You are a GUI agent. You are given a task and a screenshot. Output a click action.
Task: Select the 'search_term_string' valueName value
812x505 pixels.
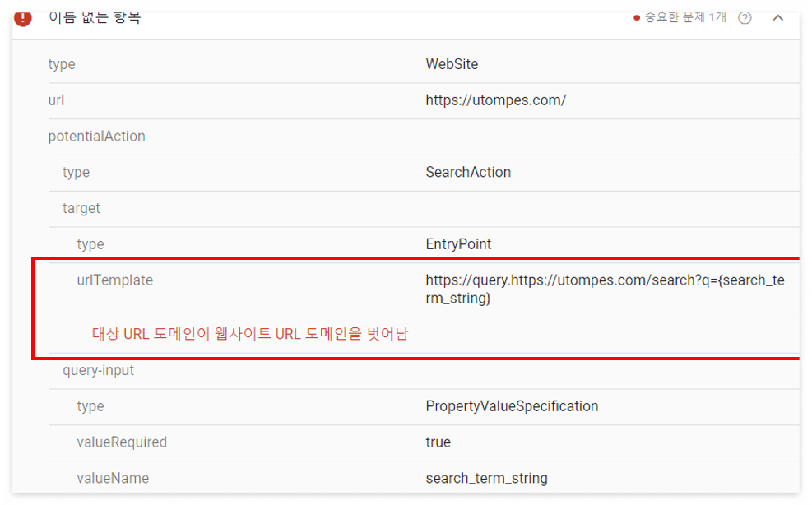pos(486,478)
